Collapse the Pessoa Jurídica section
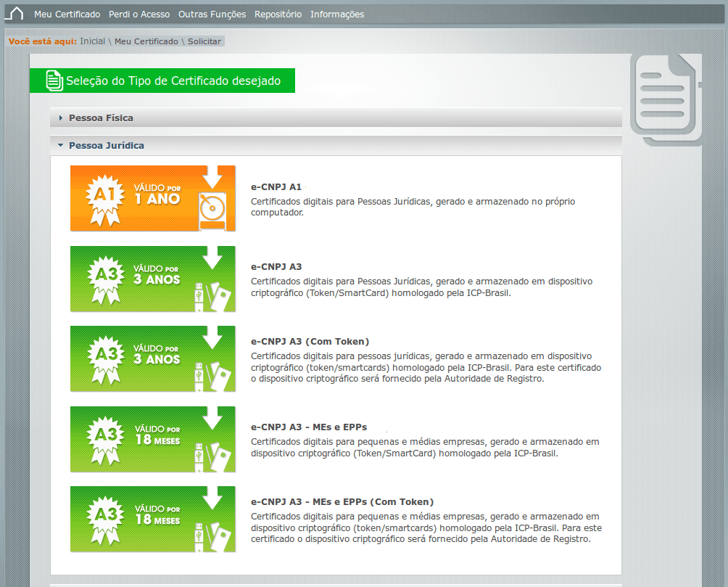The height and width of the screenshot is (587, 728). [336, 145]
